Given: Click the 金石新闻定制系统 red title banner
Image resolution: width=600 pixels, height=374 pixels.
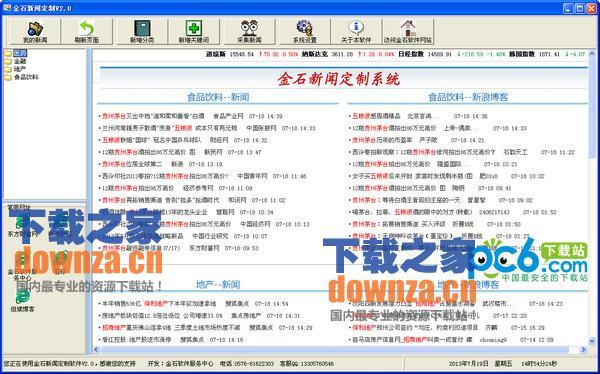Looking at the screenshot, I should coord(338,79).
